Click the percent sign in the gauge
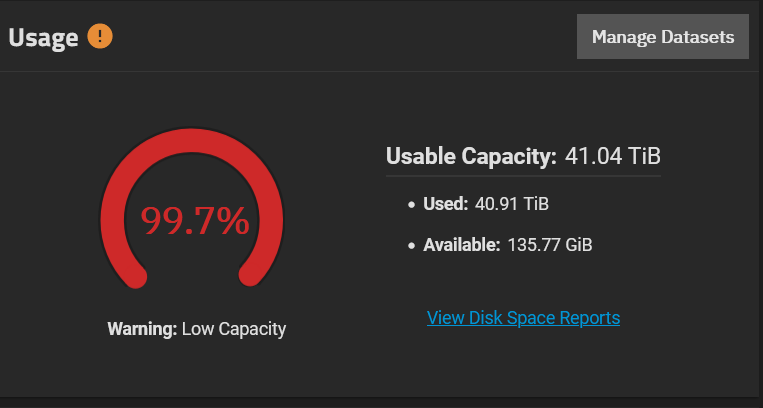Viewport: 763px width, 408px height. pyautogui.click(x=233, y=221)
